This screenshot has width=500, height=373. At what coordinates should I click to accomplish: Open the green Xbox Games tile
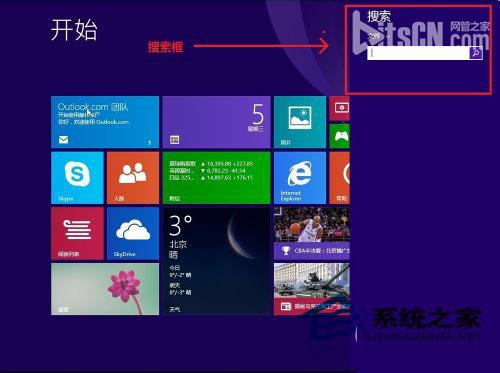[339, 136]
